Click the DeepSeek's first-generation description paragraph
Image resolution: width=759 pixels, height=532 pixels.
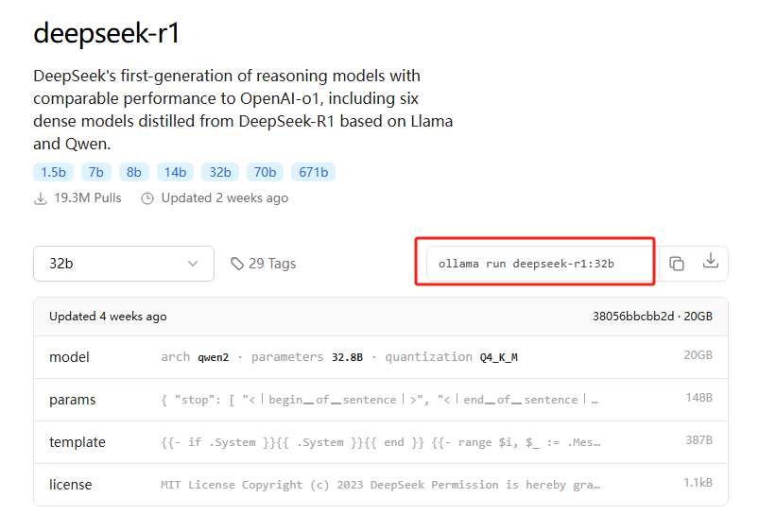(x=243, y=110)
